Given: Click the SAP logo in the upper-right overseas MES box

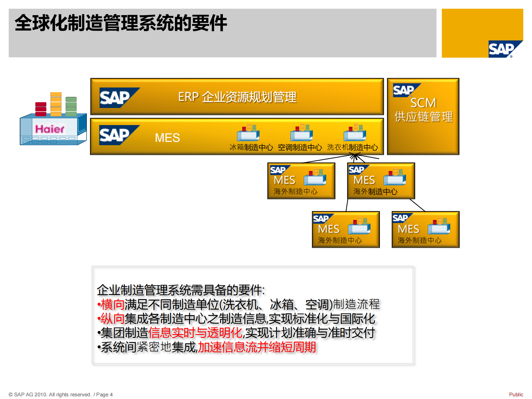Looking at the screenshot, I should 358,170.
